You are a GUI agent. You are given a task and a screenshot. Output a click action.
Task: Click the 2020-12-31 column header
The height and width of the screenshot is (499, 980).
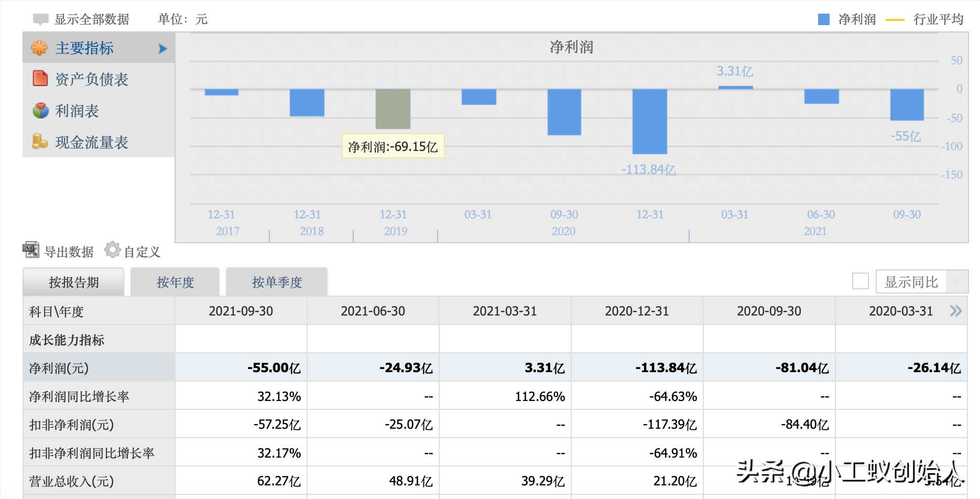pyautogui.click(x=637, y=311)
